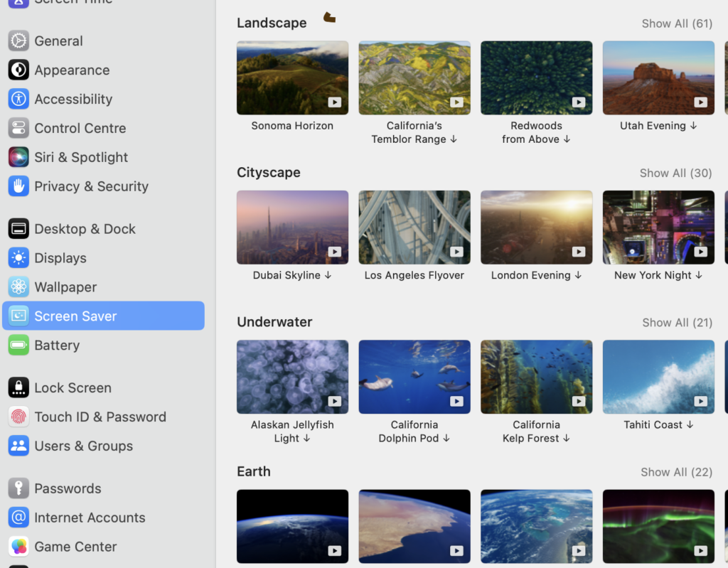Viewport: 728px width, 568px height.
Task: Click the Control Centre icon
Action: pyautogui.click(x=18, y=128)
